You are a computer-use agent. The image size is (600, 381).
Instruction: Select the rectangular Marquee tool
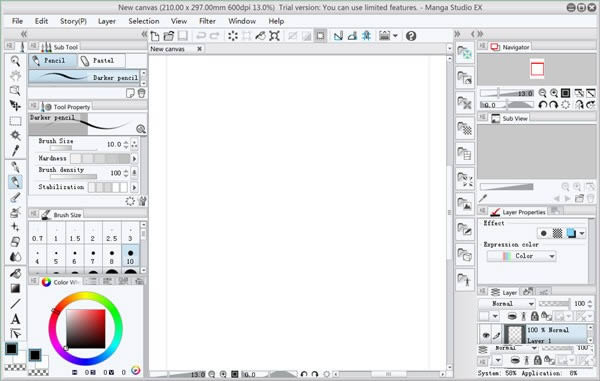(15, 121)
